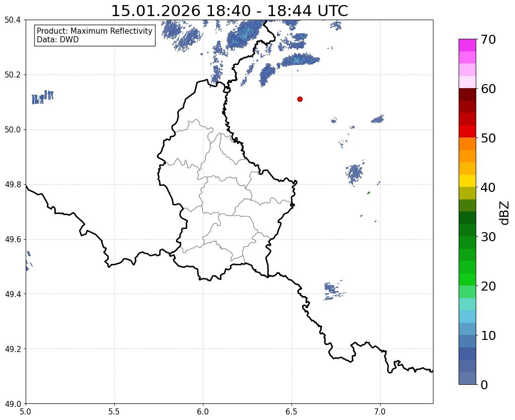The height and width of the screenshot is (420, 515).
Task: Click the red station marker dot
Action: pos(300,99)
